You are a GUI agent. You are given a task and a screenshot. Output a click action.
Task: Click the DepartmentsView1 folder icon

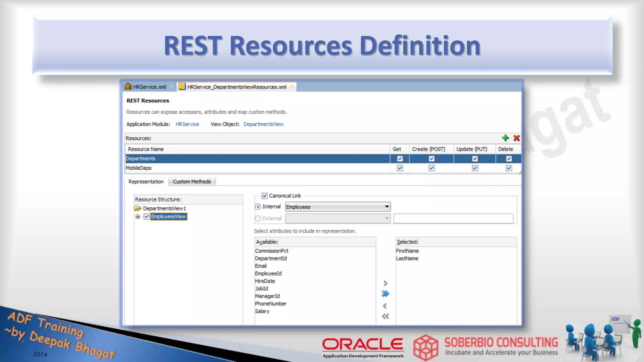click(x=138, y=208)
